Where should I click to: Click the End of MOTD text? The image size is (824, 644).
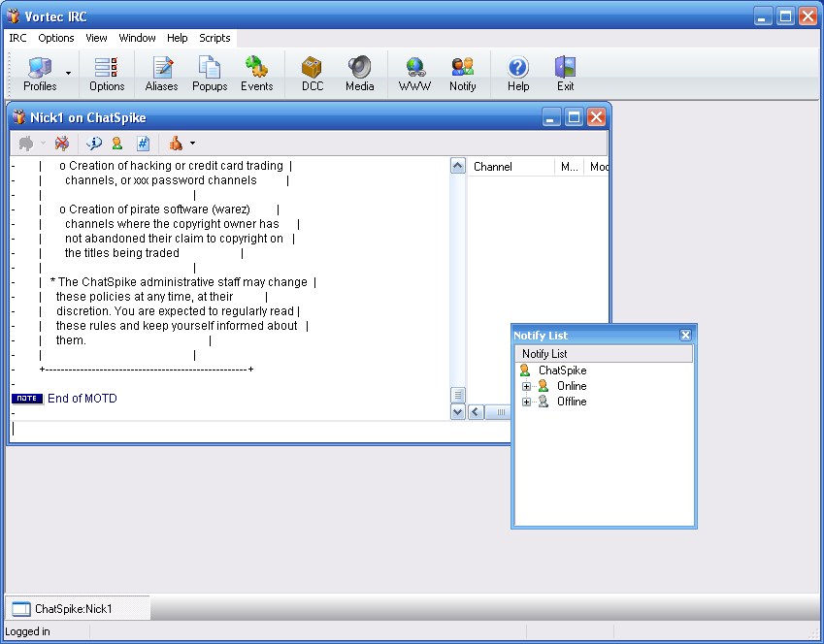82,399
